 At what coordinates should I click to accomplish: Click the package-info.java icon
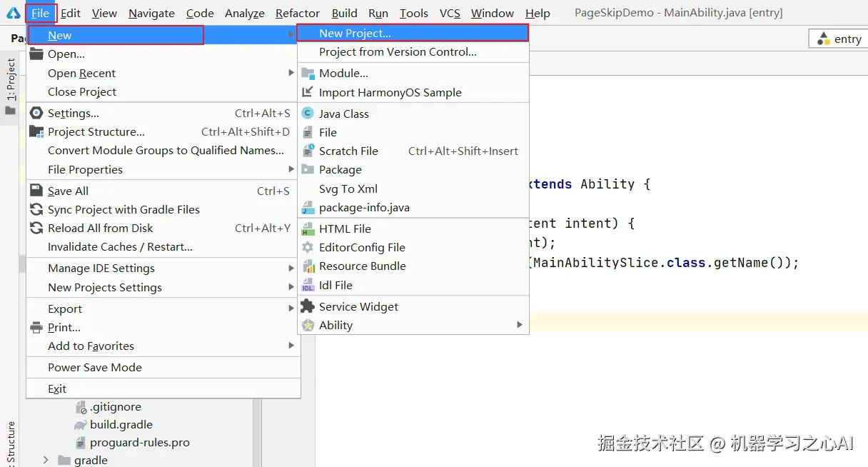308,207
